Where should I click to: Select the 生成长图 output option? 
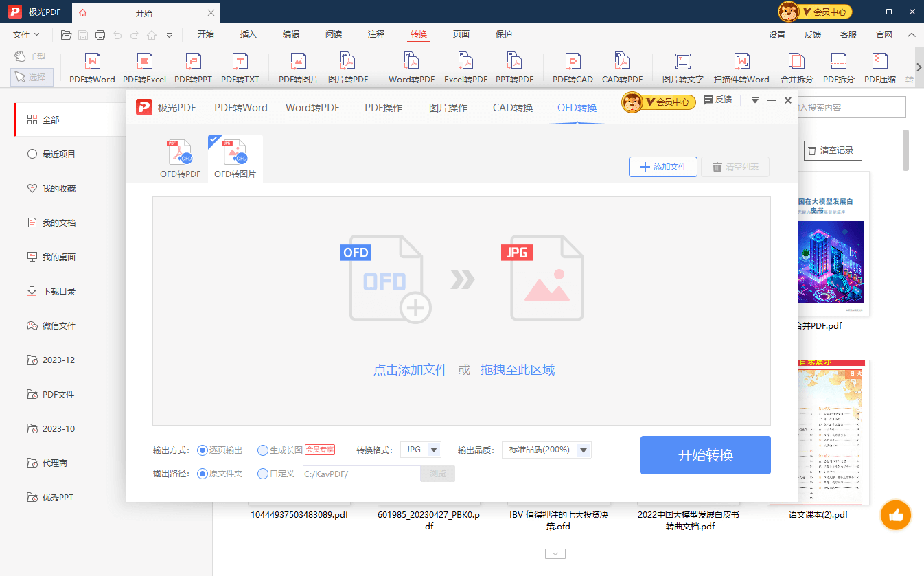point(262,450)
